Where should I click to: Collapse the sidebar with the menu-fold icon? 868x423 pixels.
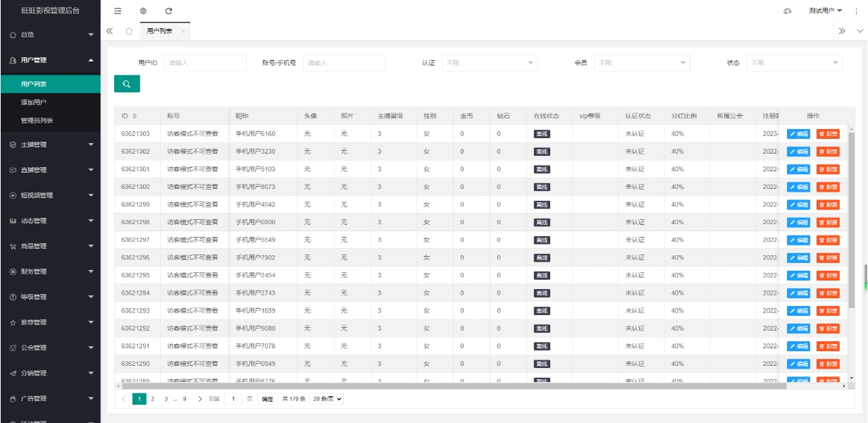click(118, 11)
